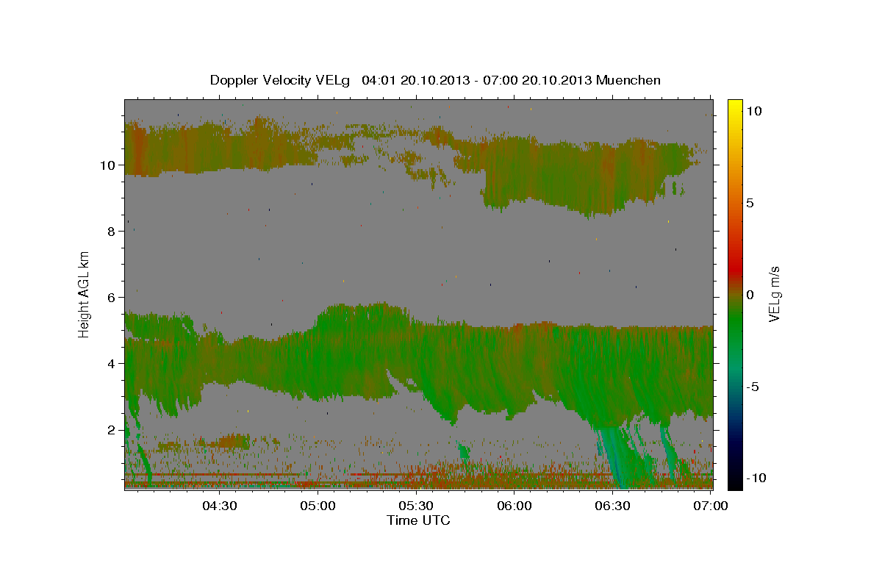
Task: Click the colorbar label '5'
Action: click(x=750, y=203)
